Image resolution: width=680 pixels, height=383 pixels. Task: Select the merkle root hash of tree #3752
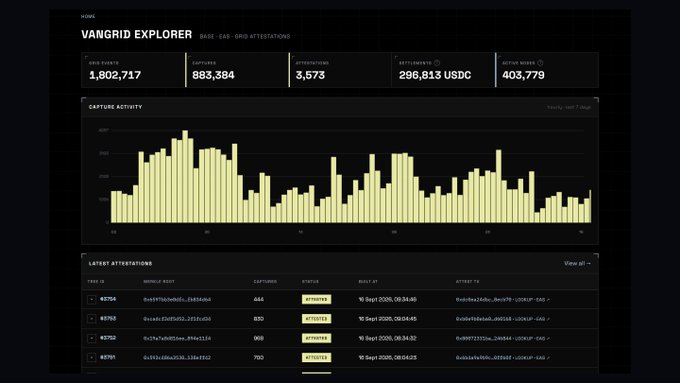(177, 338)
